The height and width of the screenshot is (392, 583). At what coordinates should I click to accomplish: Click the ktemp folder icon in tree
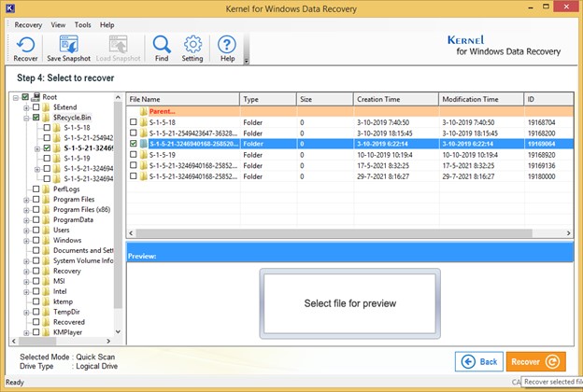46,301
